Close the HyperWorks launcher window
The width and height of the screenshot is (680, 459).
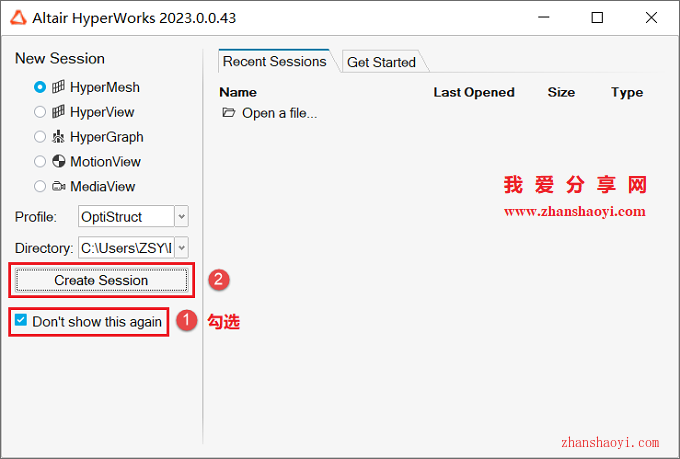click(x=651, y=18)
